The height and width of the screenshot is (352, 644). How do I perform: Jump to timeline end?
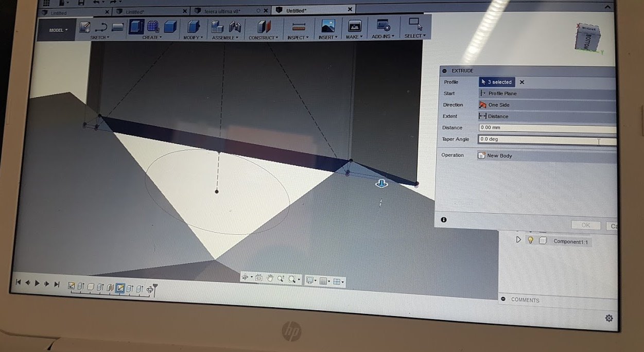57,284
